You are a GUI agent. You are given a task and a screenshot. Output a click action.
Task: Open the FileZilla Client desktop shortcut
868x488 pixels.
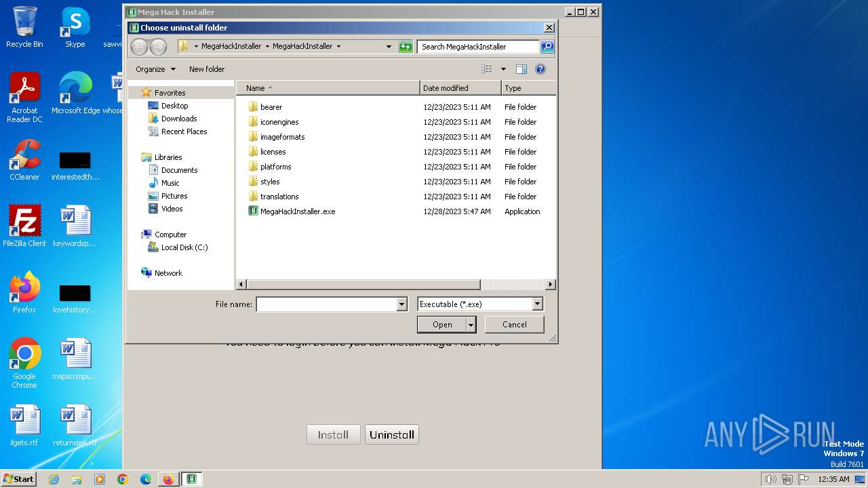[x=24, y=226]
